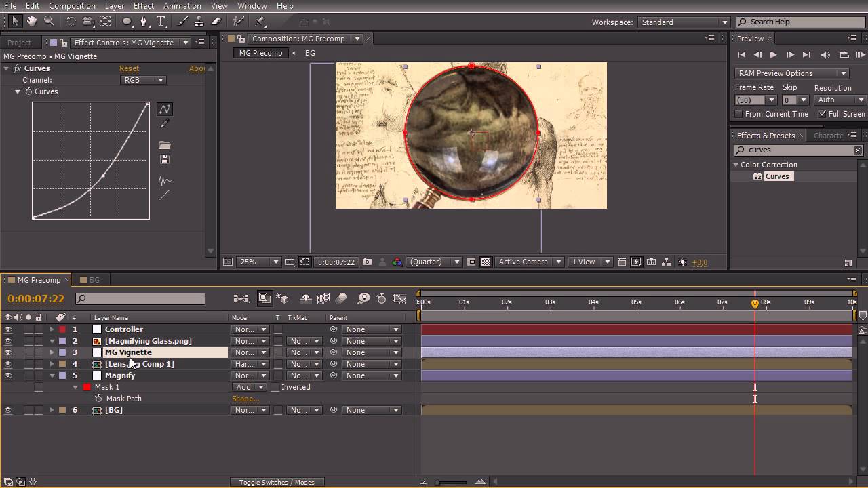Click the Curves bezier curve tool icon
The height and width of the screenshot is (488, 868).
pos(164,109)
